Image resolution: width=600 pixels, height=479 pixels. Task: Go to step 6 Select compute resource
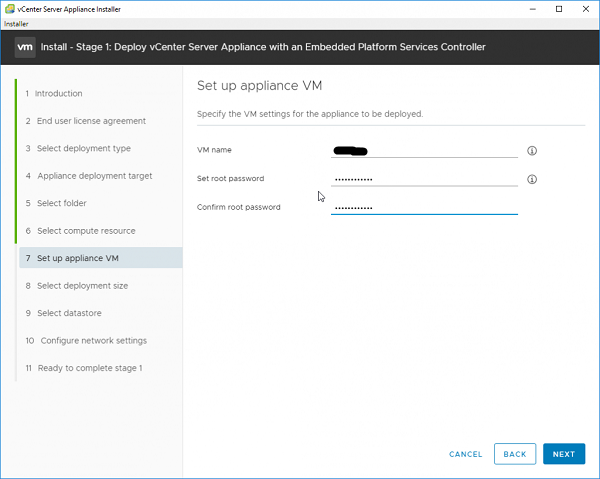pyautogui.click(x=80, y=231)
